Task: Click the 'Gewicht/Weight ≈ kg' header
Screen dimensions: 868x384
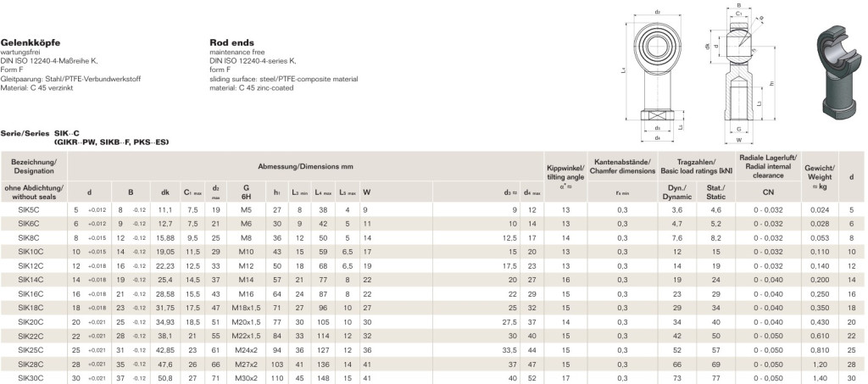Action: [x=820, y=177]
